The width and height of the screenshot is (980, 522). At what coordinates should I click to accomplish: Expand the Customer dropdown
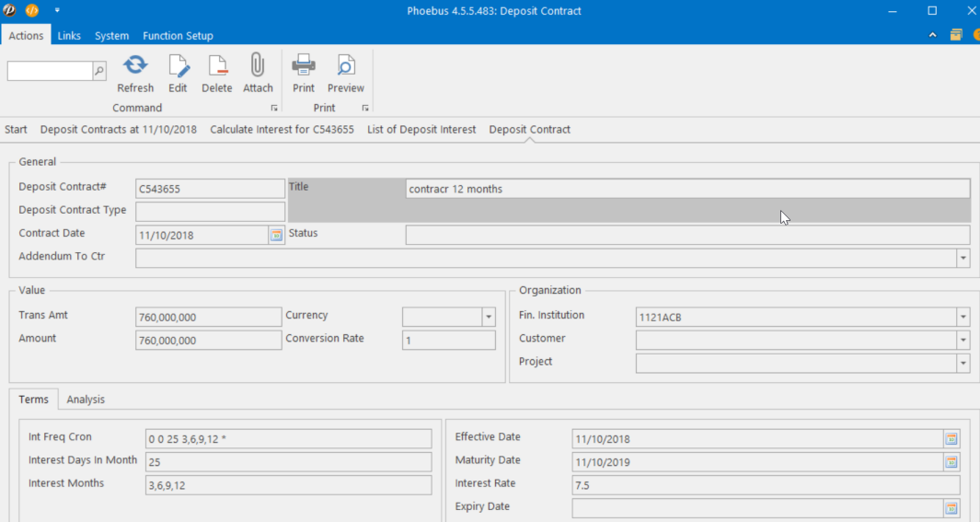963,341
